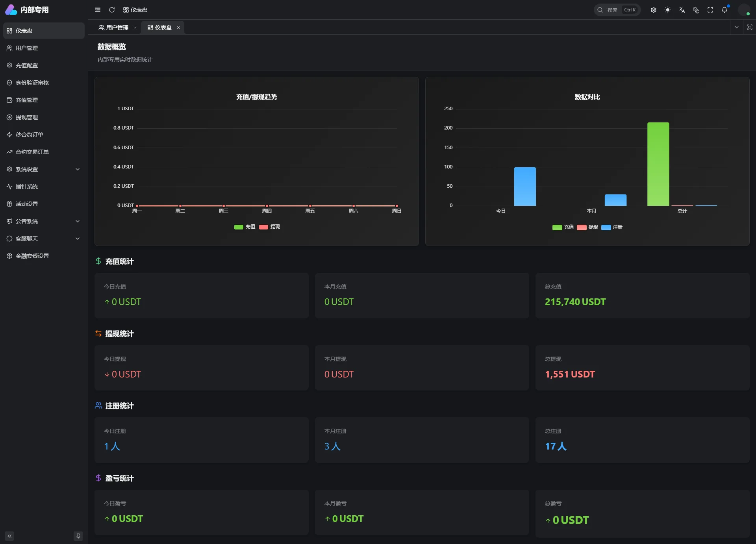Switch to the 用户管理 tab
Screen dimensions: 756x544
[117, 28]
